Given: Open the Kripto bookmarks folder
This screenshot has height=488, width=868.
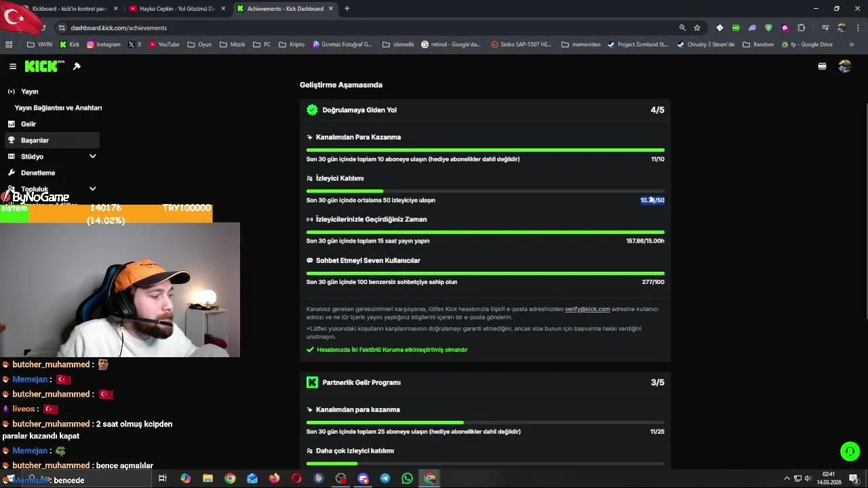Looking at the screenshot, I should tap(292, 45).
